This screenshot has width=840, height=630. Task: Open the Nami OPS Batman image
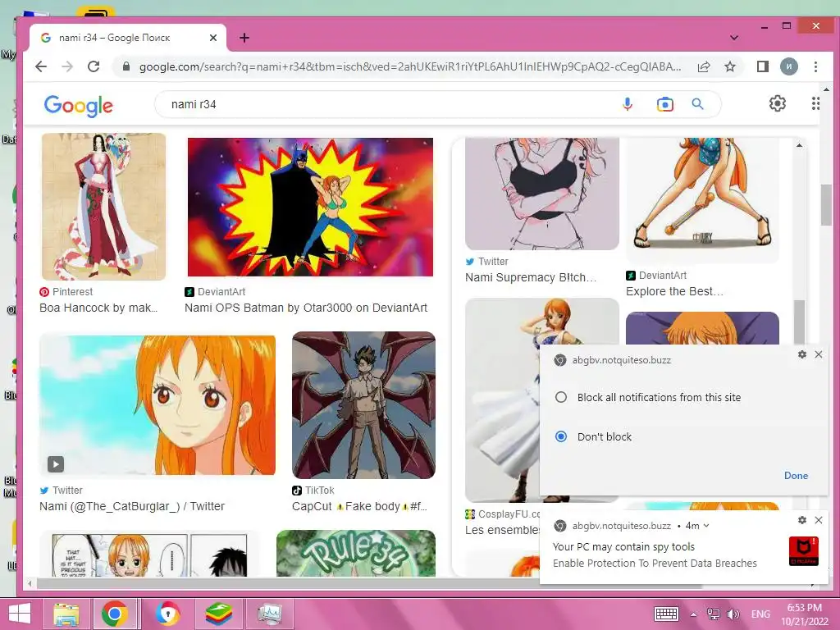310,207
